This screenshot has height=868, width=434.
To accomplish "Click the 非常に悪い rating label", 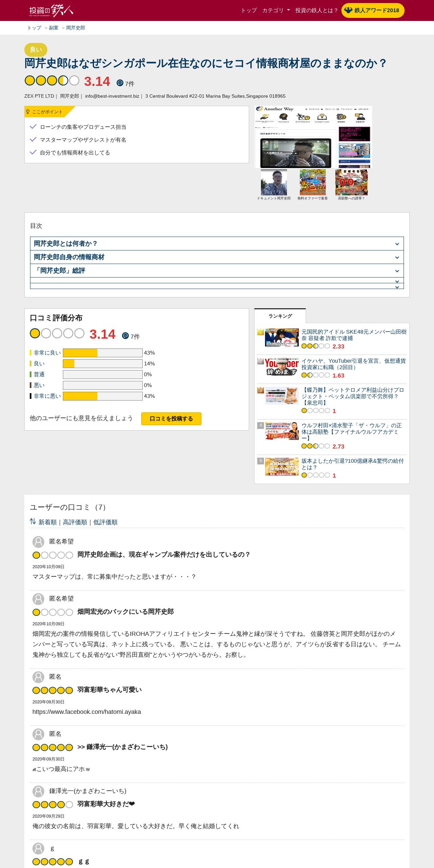I will point(47,396).
